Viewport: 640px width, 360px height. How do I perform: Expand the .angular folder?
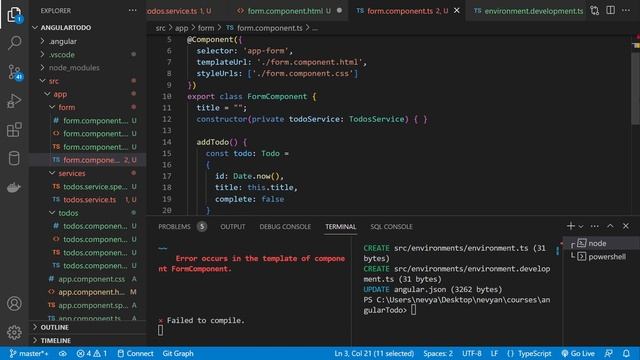pos(88,41)
